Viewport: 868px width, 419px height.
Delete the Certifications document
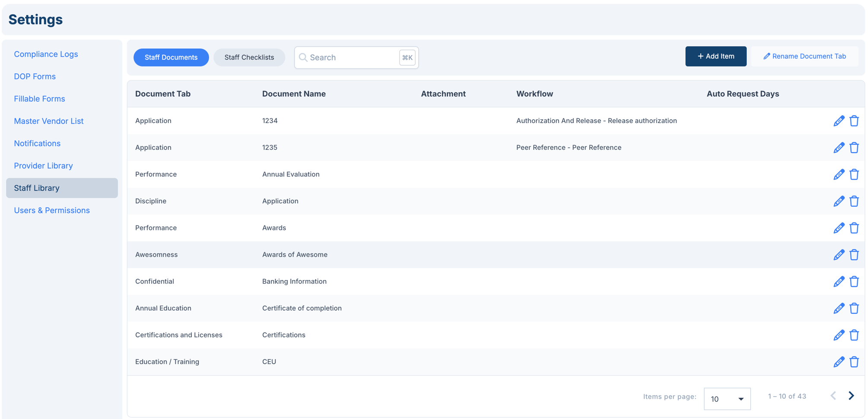pos(854,335)
